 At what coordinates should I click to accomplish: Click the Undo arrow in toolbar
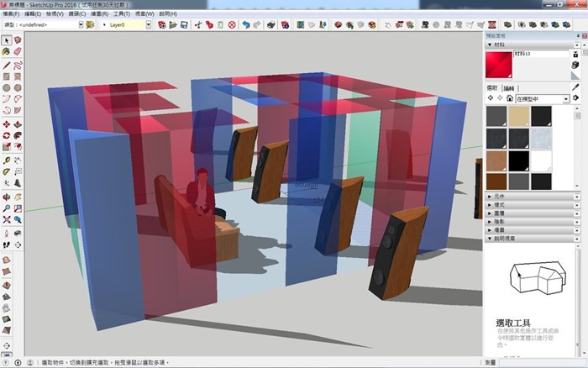point(246,25)
